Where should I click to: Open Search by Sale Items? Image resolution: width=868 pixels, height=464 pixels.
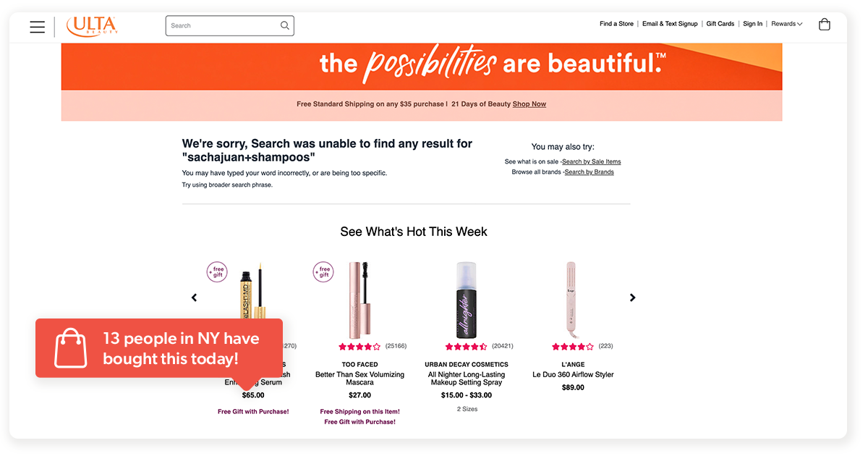tap(592, 161)
